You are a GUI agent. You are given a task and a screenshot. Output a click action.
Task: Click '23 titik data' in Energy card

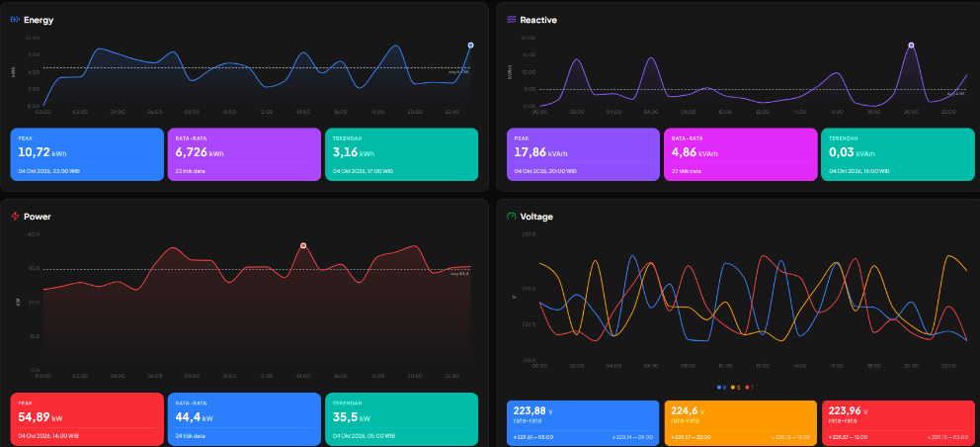190,171
